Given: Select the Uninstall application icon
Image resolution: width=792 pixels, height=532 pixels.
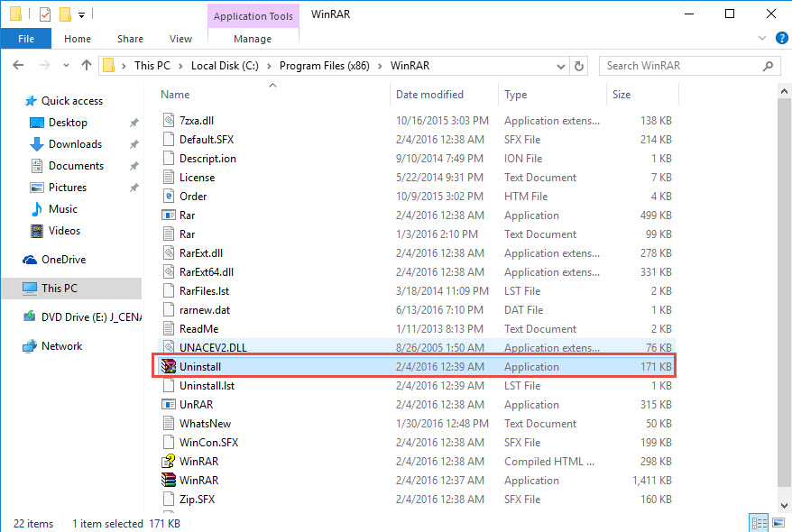Looking at the screenshot, I should pos(168,366).
